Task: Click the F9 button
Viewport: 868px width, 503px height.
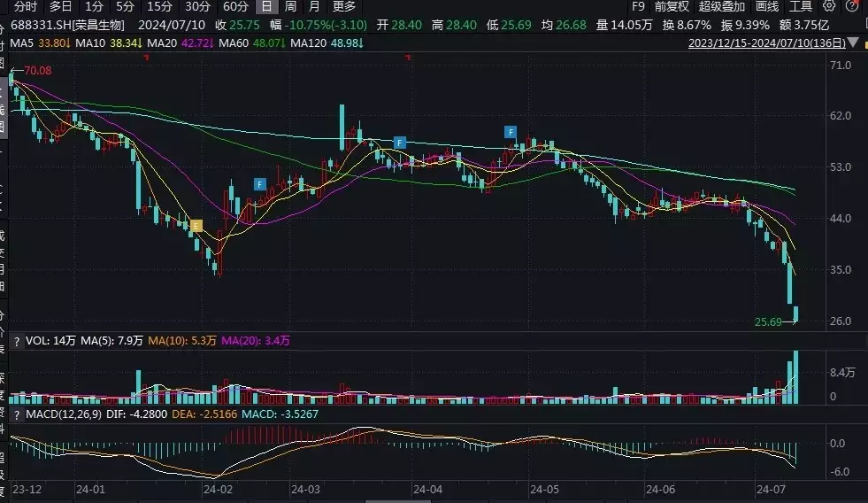Action: (638, 7)
